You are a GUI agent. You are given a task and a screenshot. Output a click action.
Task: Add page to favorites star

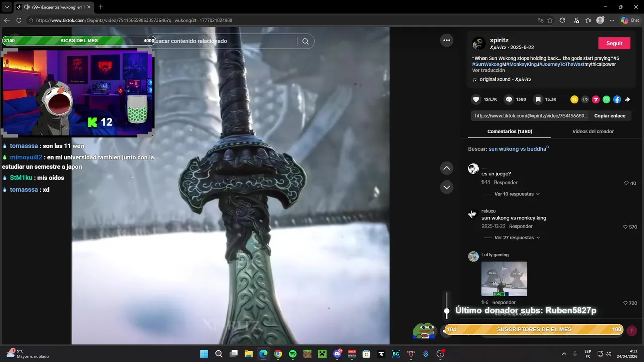550,20
